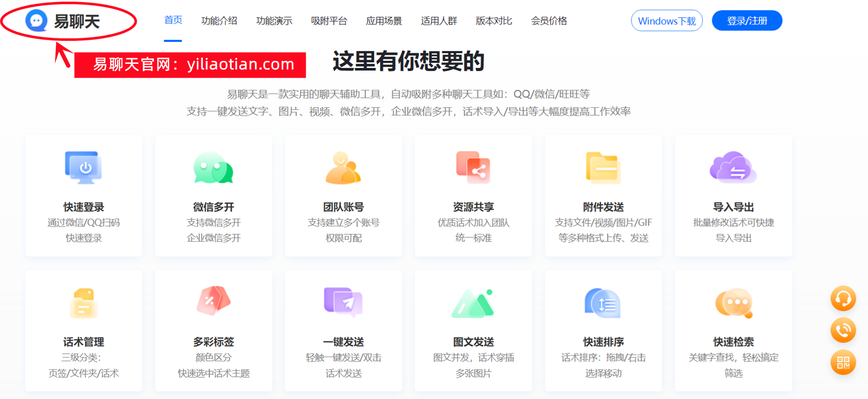868x399 pixels.
Task: Click the text 图文并发，话术穿插
Action: click(x=473, y=358)
